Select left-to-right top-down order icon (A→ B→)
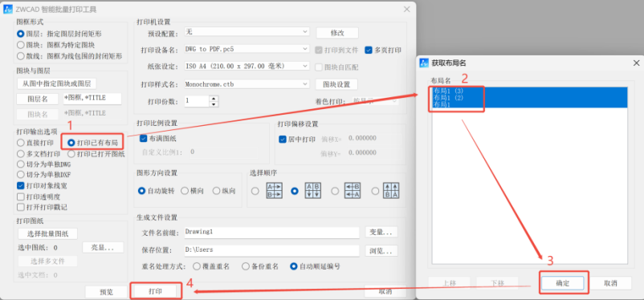 275,191
